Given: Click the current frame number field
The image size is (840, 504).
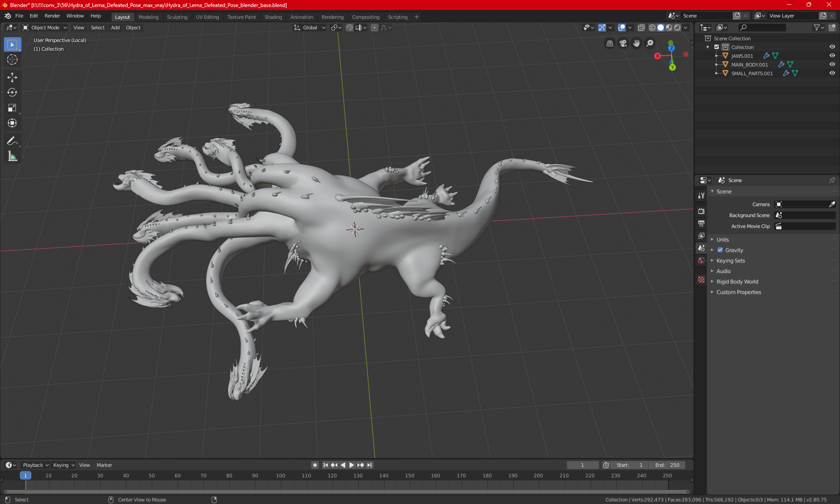Looking at the screenshot, I should tap(582, 465).
